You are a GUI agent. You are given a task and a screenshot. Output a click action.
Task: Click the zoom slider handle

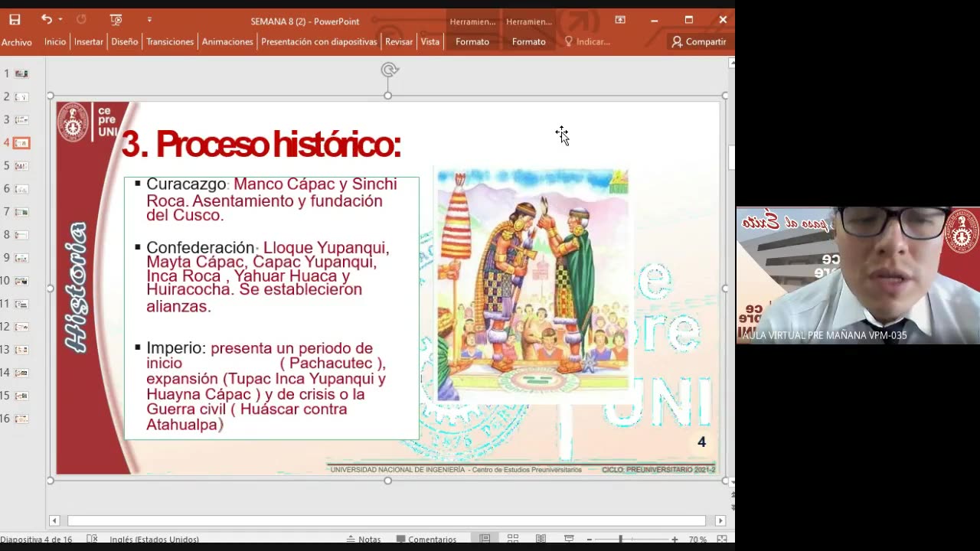[x=621, y=540]
